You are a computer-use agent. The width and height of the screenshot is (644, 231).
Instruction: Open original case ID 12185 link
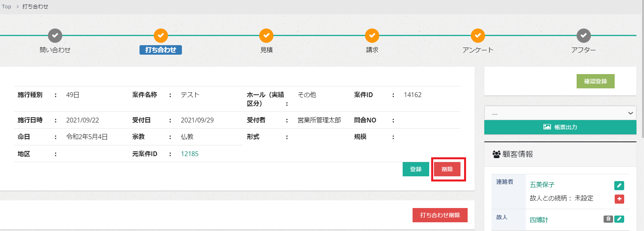coord(189,154)
